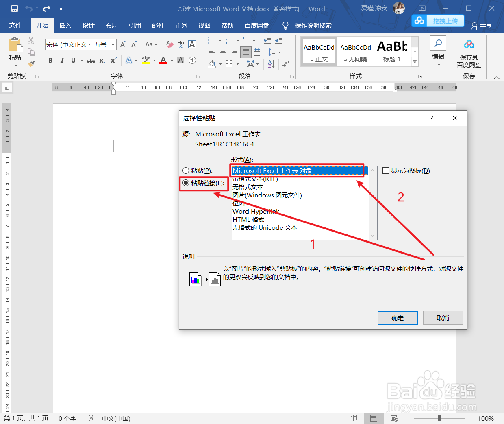Switch to the 布局 tab

point(111,25)
